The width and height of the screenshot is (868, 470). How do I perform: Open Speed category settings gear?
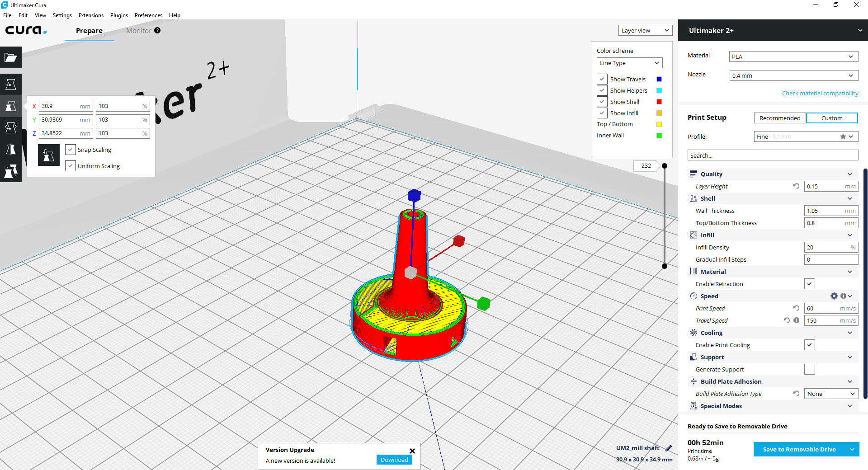pos(834,296)
